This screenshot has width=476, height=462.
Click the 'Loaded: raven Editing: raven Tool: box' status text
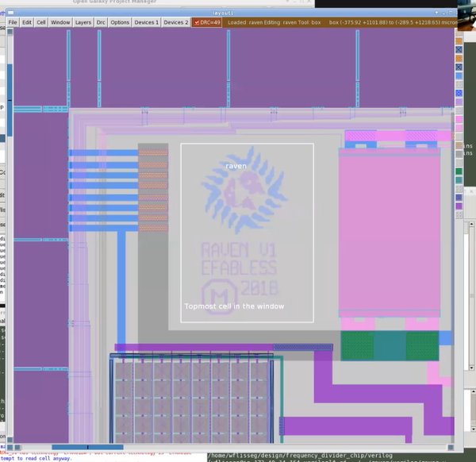tap(274, 22)
